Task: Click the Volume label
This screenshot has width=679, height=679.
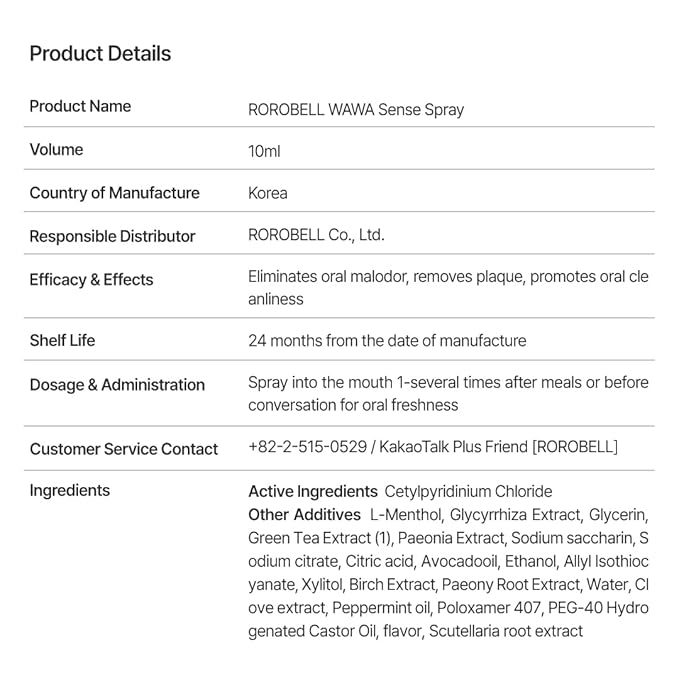Action: pyautogui.click(x=56, y=149)
